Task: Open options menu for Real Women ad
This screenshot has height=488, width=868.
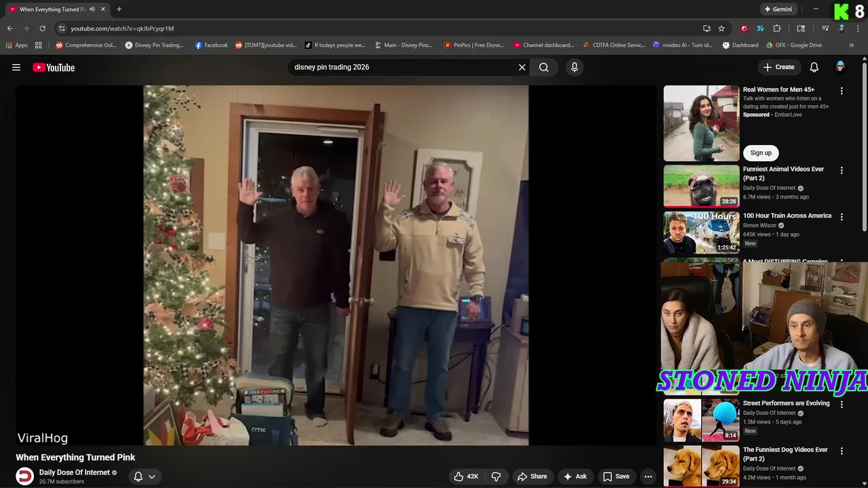Action: click(842, 91)
